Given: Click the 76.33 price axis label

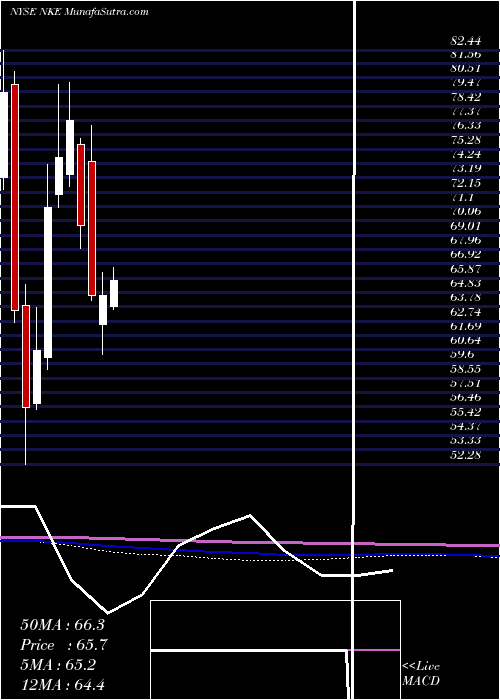Looking at the screenshot, I should click(x=466, y=125).
